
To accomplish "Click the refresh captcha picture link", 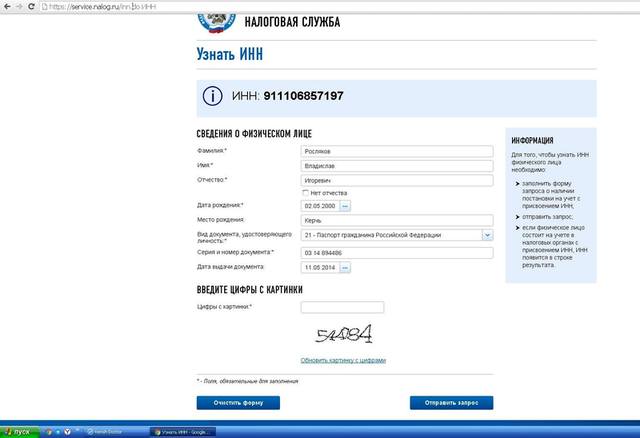I will tap(343, 360).
